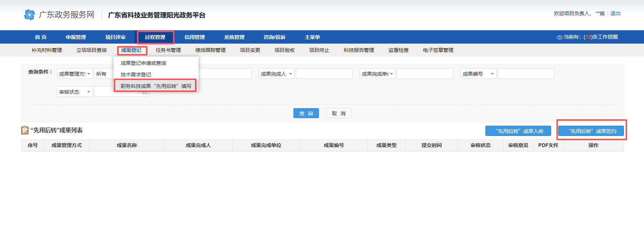The image size is (644, 227).
Task: Click the 序号 column header
Action: [33, 145]
